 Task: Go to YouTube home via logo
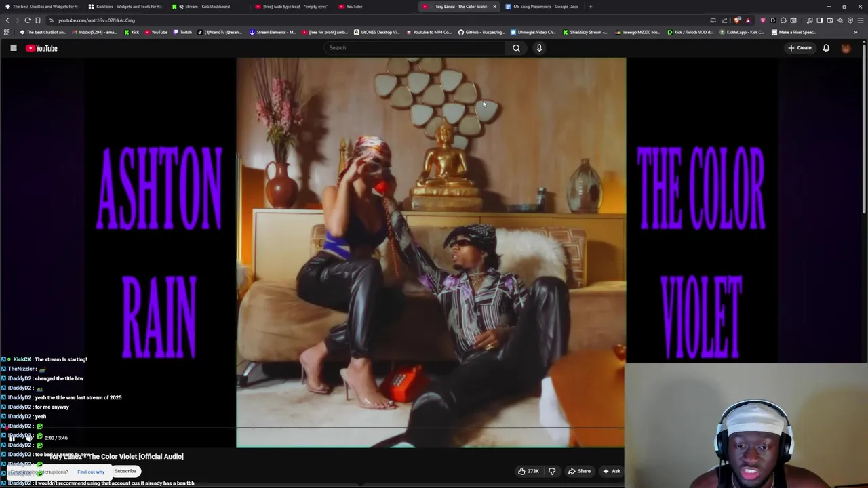coord(41,48)
